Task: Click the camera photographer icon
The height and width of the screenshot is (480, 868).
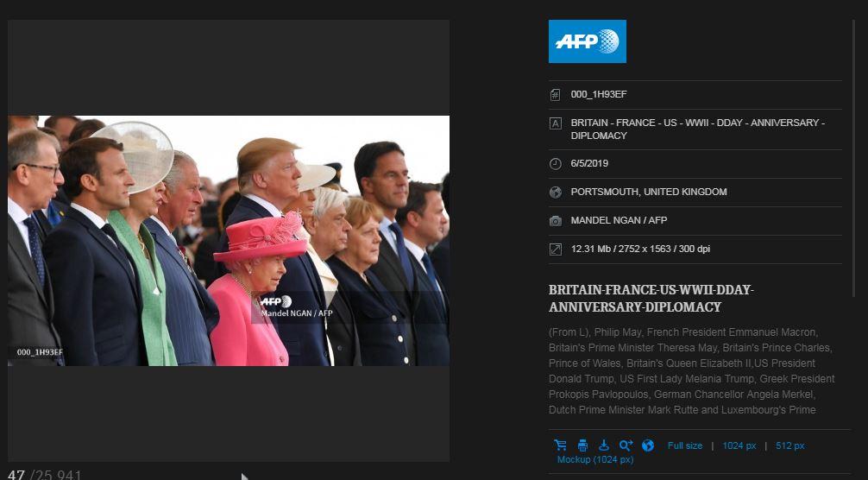Action: (556, 220)
